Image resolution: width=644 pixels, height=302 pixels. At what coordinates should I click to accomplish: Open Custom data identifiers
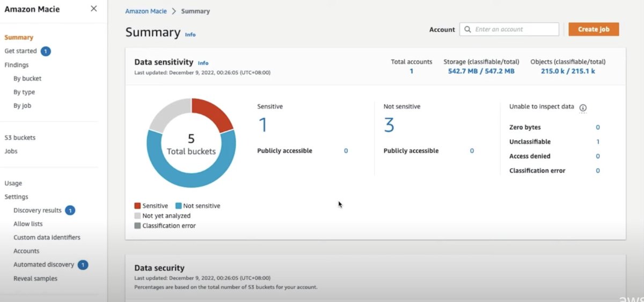47,238
